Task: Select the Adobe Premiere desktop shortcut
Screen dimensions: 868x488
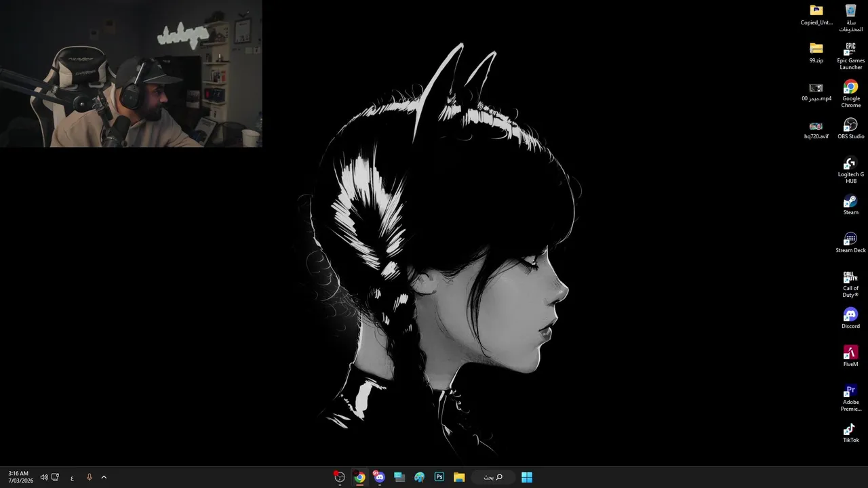Action: point(850,397)
